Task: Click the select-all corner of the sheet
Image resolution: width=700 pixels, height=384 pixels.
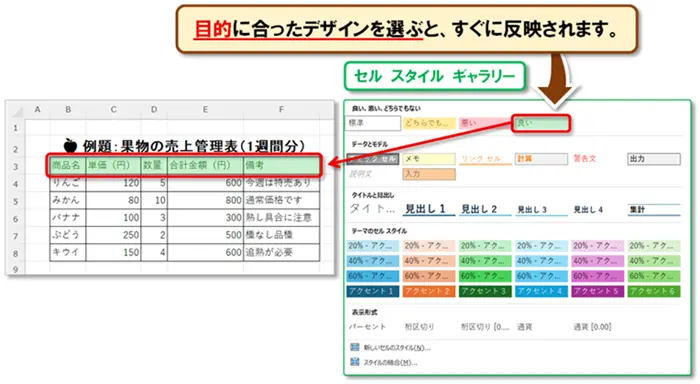Action: click(x=16, y=110)
